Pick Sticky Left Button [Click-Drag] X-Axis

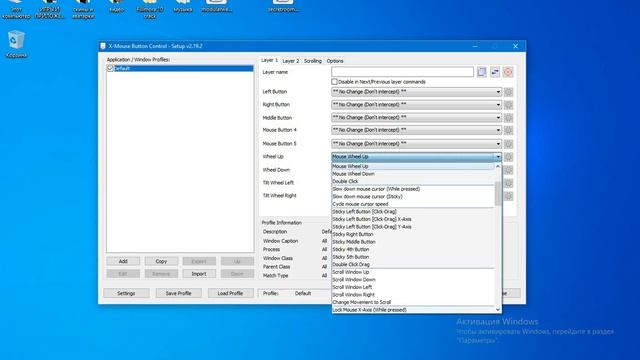tap(413, 219)
